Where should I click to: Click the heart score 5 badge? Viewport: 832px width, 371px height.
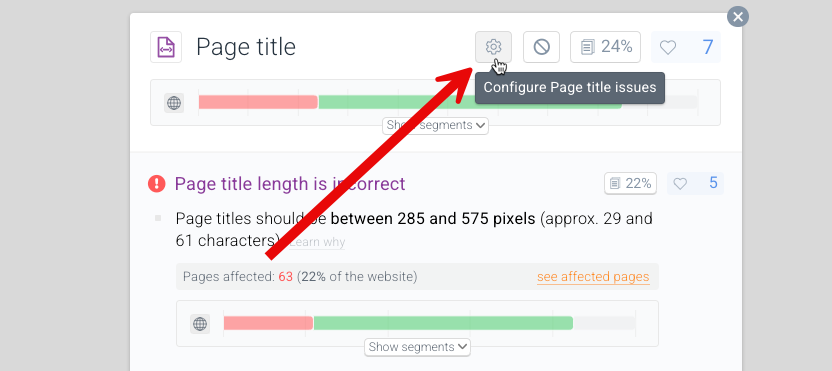695,184
